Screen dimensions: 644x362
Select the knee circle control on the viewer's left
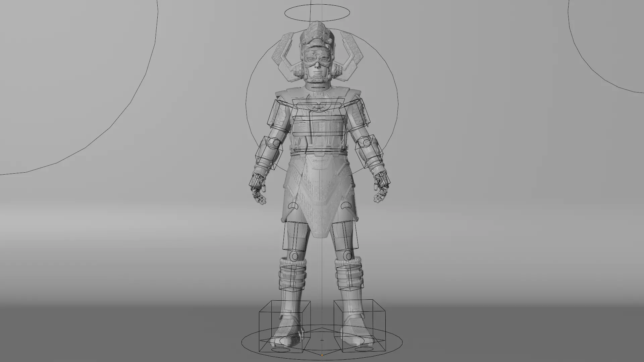coord(294,256)
